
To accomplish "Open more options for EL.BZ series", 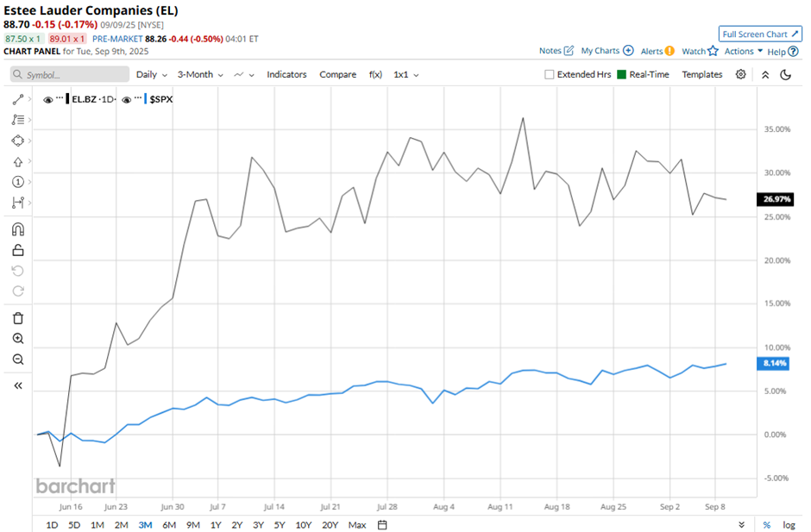I will pos(60,98).
